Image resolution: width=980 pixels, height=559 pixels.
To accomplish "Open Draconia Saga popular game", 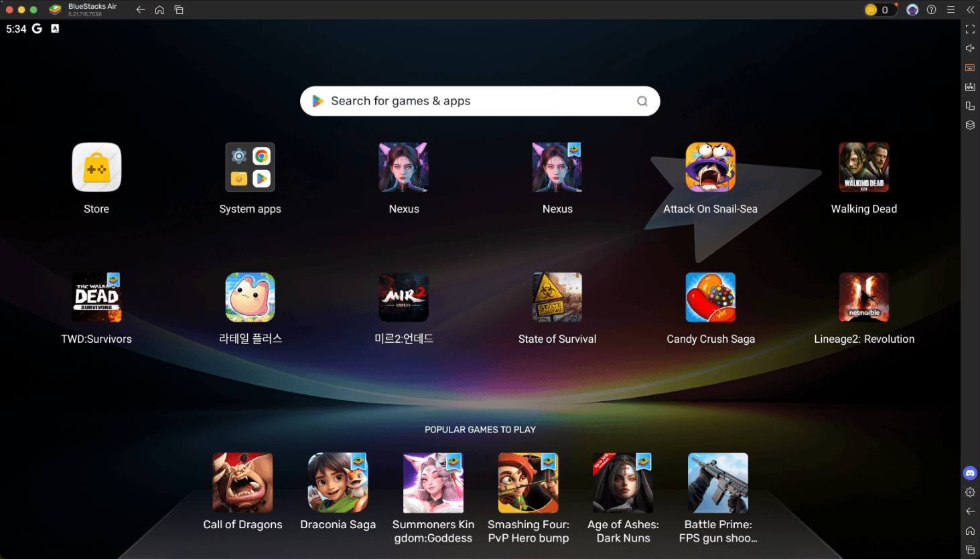I will tap(338, 483).
